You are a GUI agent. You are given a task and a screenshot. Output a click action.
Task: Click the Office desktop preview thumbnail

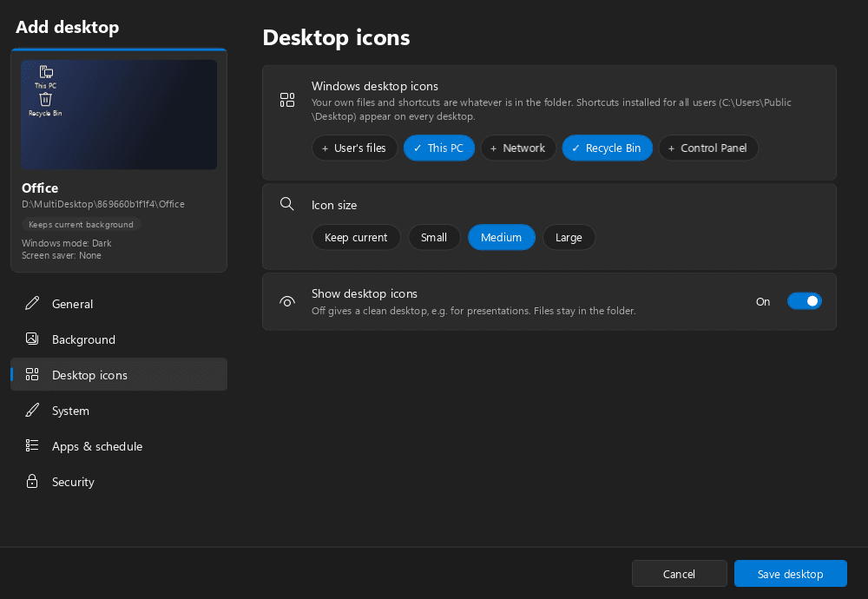tap(119, 114)
